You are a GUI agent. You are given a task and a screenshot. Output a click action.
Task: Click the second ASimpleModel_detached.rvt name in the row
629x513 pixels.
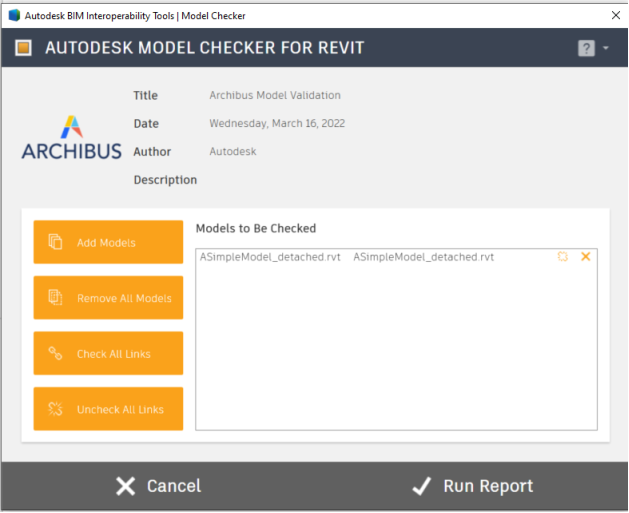click(x=423, y=257)
